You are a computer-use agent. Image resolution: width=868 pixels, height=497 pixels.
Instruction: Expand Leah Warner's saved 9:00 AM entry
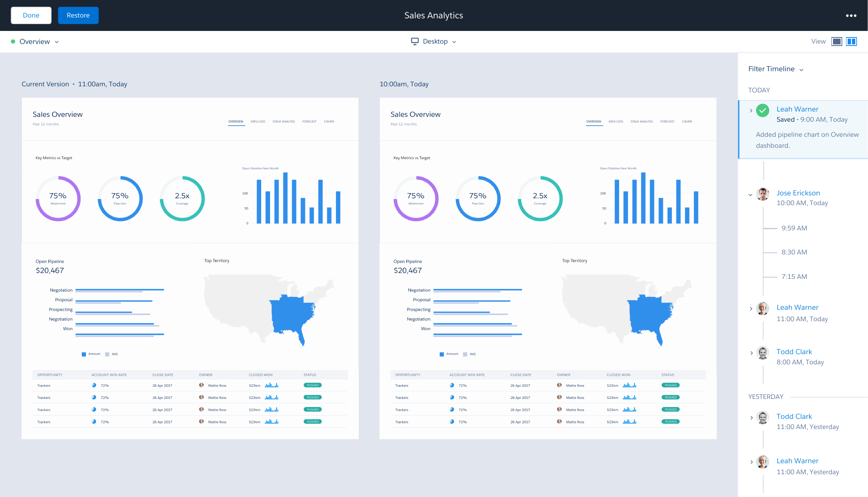pos(751,111)
